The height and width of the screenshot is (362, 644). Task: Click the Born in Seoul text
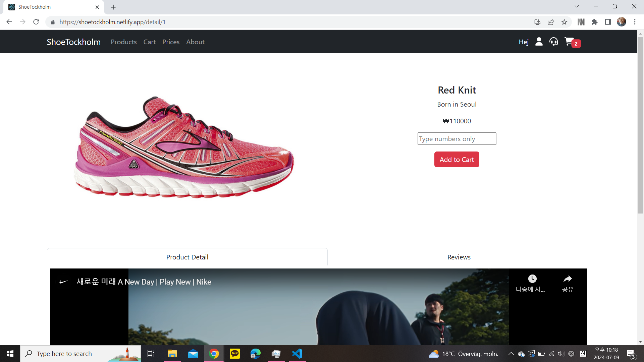457,104
